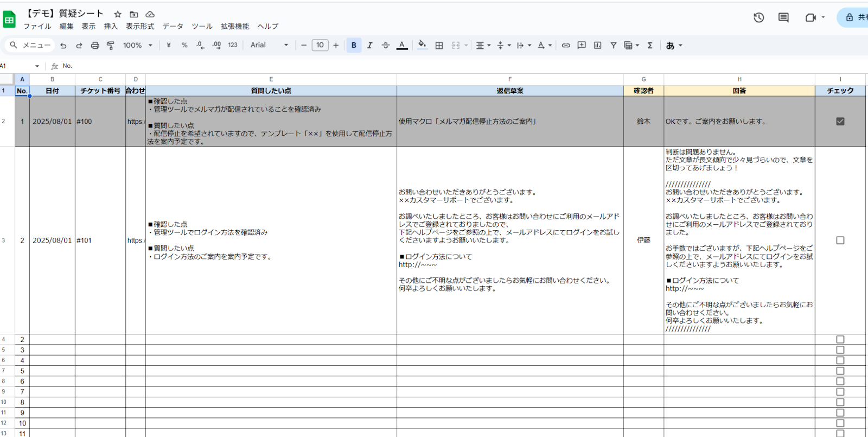Click the increase font size plus button
The height and width of the screenshot is (437, 868).
(336, 45)
